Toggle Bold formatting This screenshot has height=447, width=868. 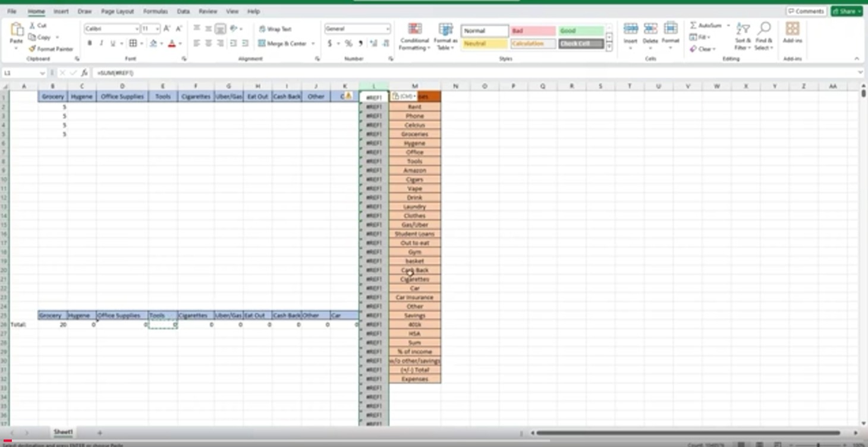click(x=90, y=43)
